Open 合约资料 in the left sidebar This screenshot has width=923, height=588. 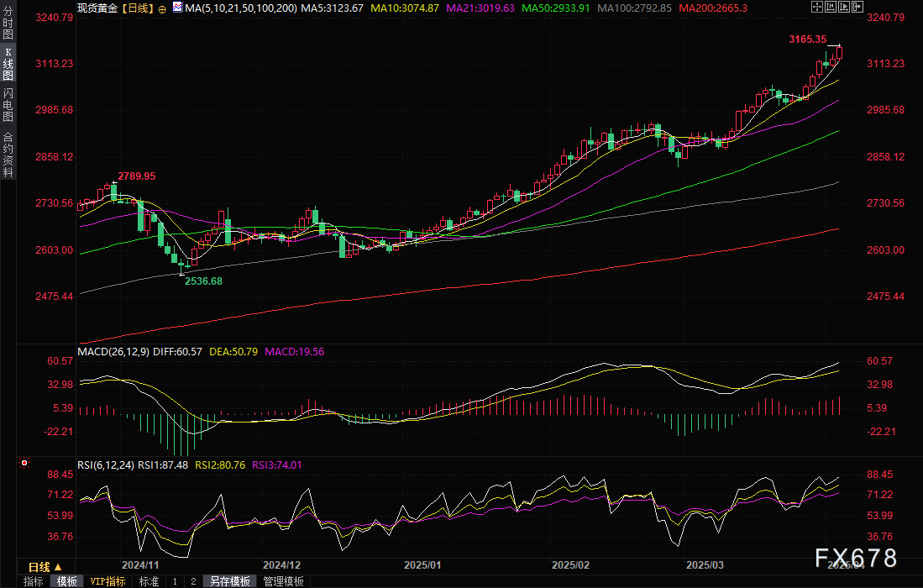[x=8, y=154]
